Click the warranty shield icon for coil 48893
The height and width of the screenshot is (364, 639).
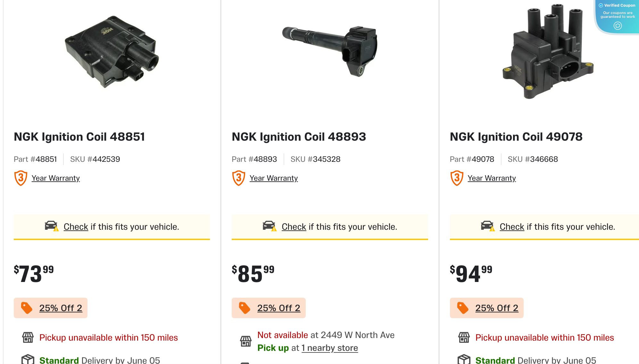click(x=239, y=178)
